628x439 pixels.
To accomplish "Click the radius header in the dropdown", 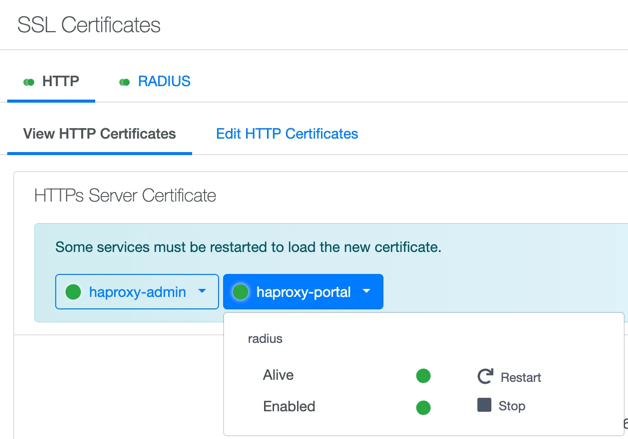I will [x=265, y=339].
